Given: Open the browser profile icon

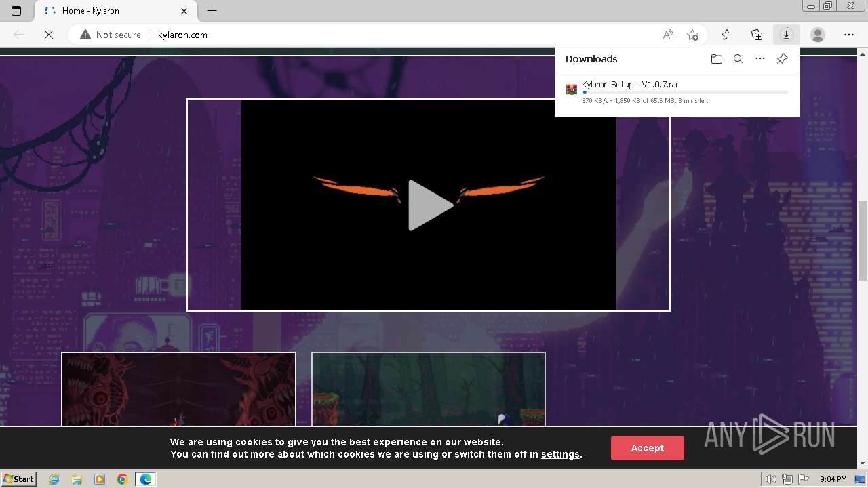Looking at the screenshot, I should pos(818,35).
